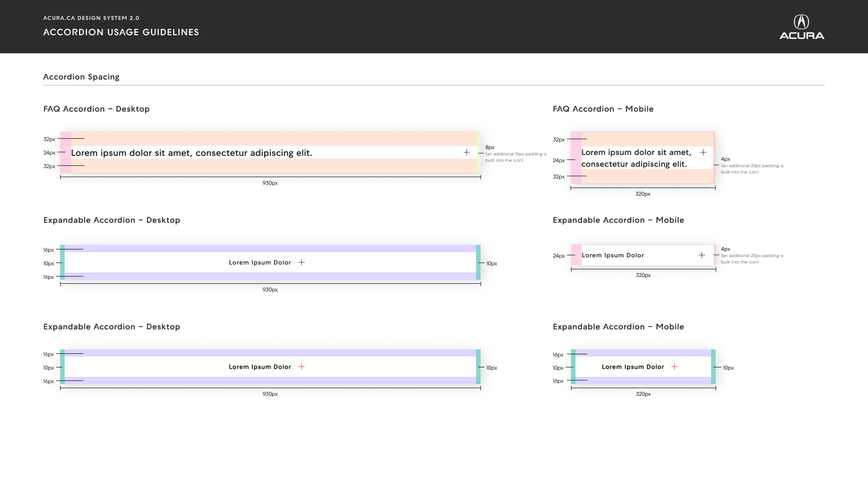Image resolution: width=868 pixels, height=488 pixels.
Task: Open first desktop Lorem Ipsum Dolor accordion label
Action: [260, 263]
